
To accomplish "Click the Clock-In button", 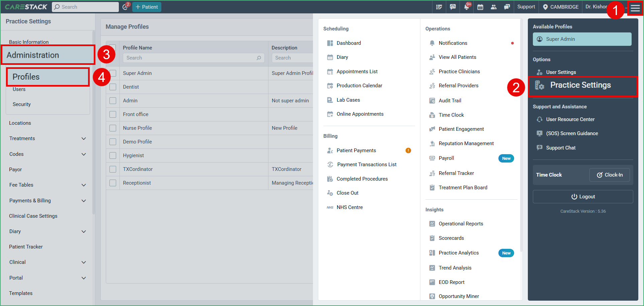I will (x=610, y=175).
